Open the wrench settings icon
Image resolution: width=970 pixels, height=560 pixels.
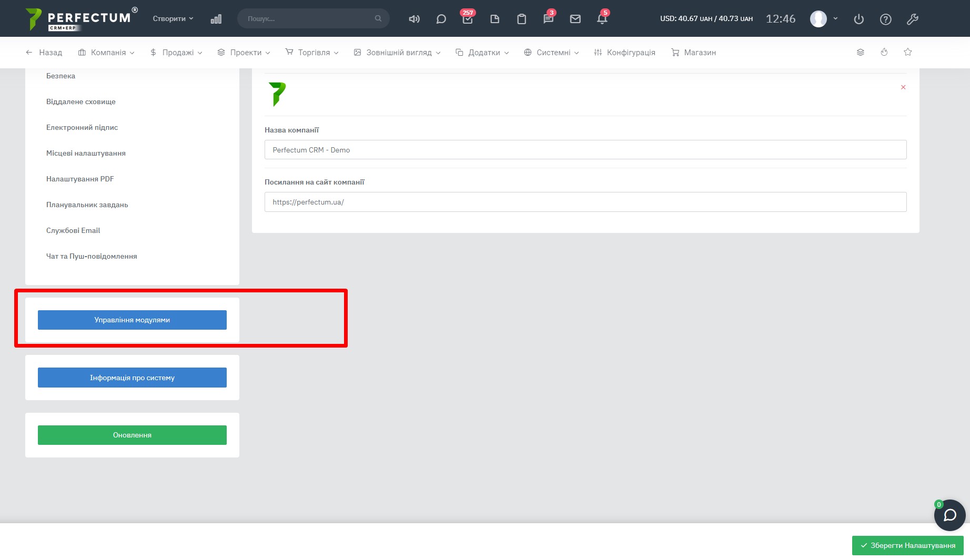coord(912,19)
